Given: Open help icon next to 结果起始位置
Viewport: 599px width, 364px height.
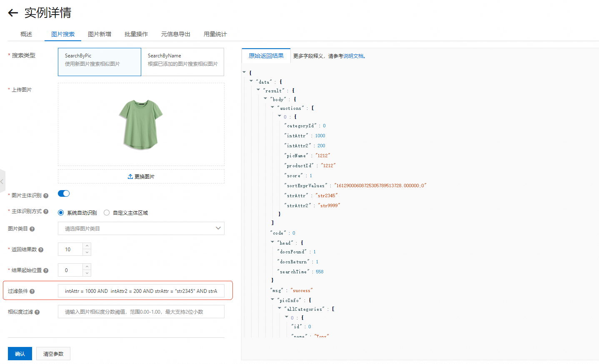Looking at the screenshot, I should 46,270.
